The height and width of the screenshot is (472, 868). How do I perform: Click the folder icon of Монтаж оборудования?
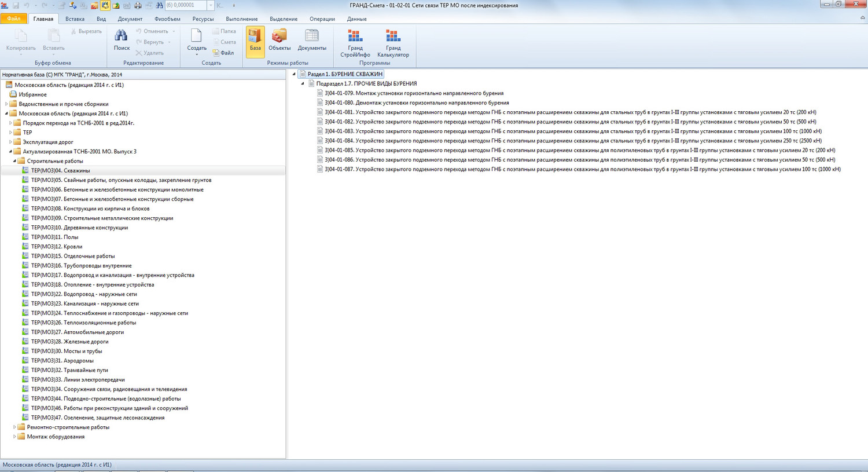coord(21,437)
